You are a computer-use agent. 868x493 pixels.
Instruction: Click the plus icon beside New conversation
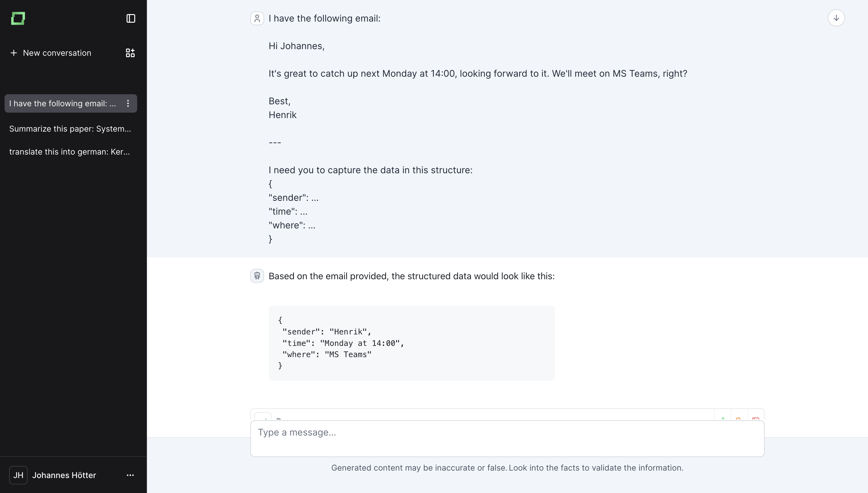point(14,53)
